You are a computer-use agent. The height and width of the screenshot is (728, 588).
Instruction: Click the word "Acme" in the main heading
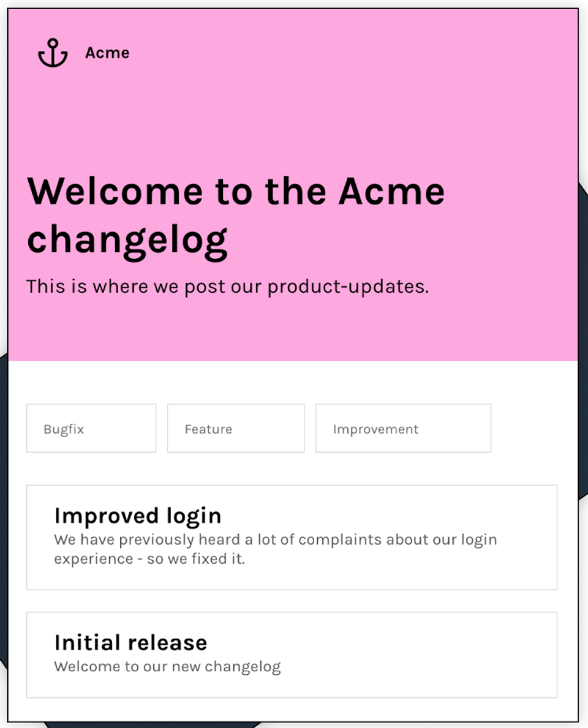coord(391,191)
